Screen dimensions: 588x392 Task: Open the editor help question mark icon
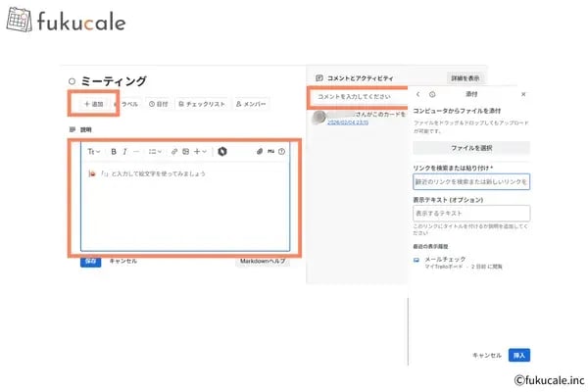(282, 152)
